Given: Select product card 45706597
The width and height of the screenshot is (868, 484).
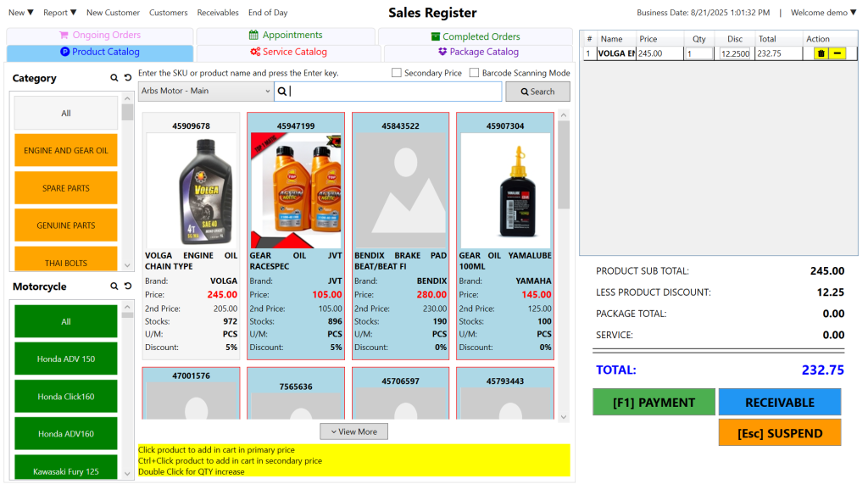Looking at the screenshot, I should click(x=400, y=393).
